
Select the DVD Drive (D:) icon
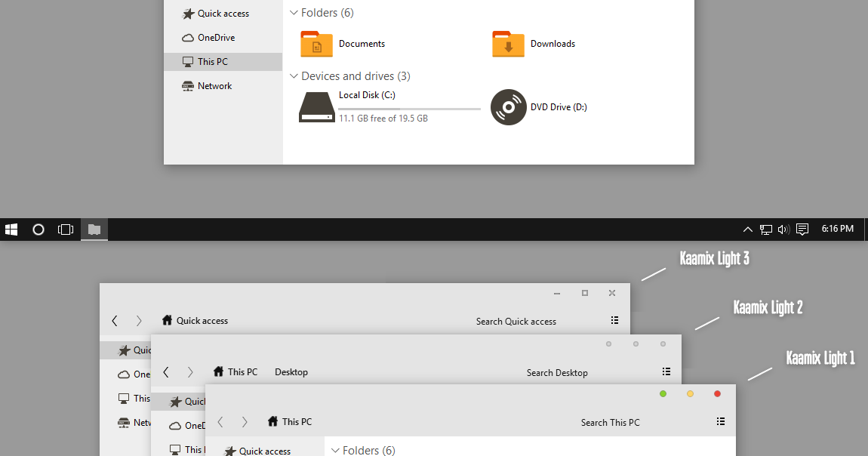coord(508,107)
